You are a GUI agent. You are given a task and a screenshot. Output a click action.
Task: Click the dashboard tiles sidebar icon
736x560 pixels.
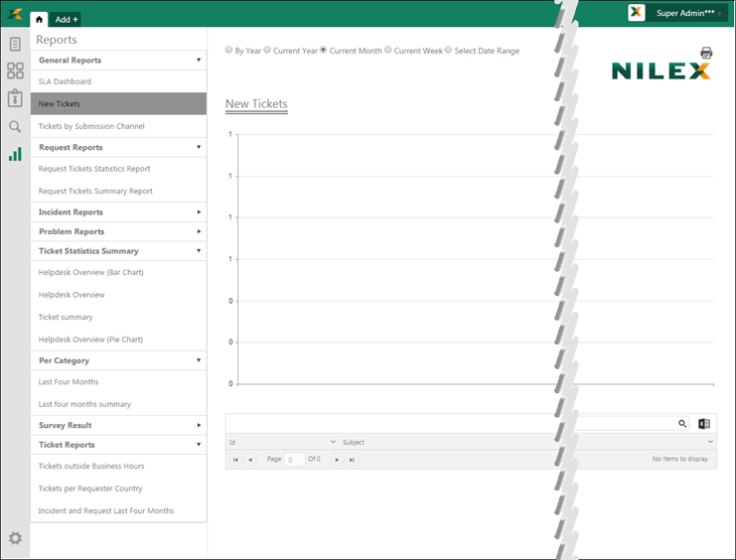coord(15,70)
